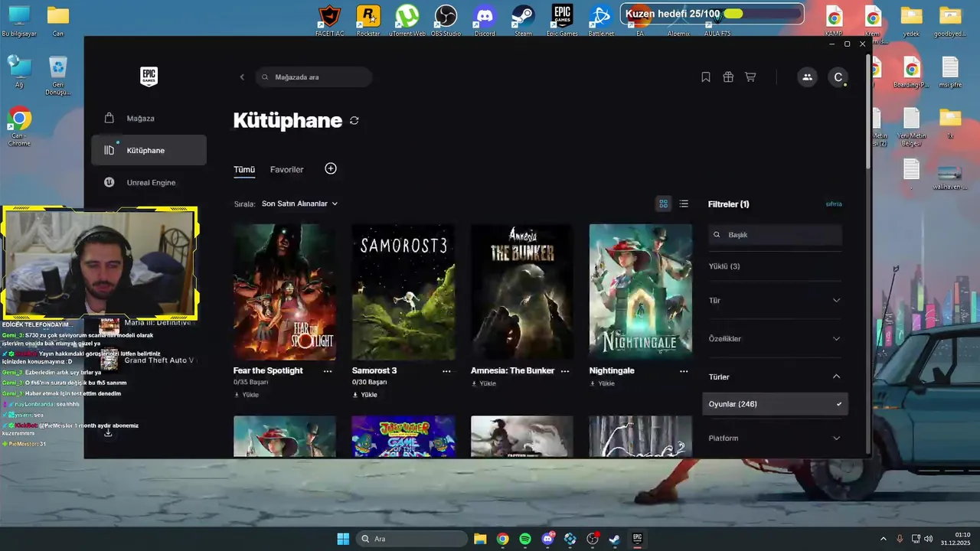Click the Epic Games logo in sidebar
This screenshot has width=980, height=551.
(x=149, y=77)
